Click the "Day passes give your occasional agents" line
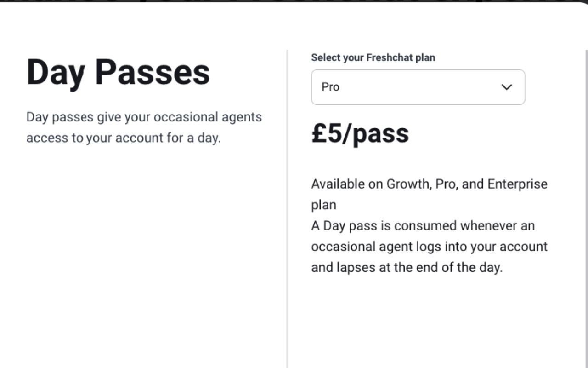The width and height of the screenshot is (588, 368). click(x=144, y=117)
